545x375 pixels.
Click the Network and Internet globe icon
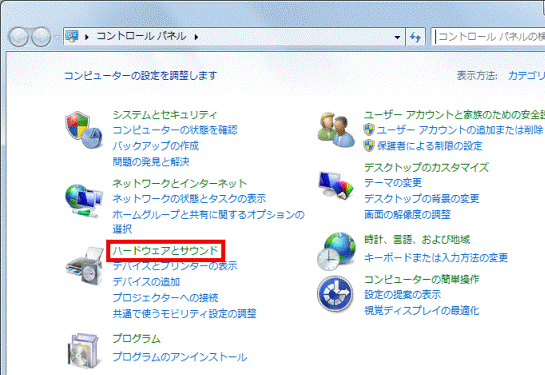pyautogui.click(x=84, y=201)
